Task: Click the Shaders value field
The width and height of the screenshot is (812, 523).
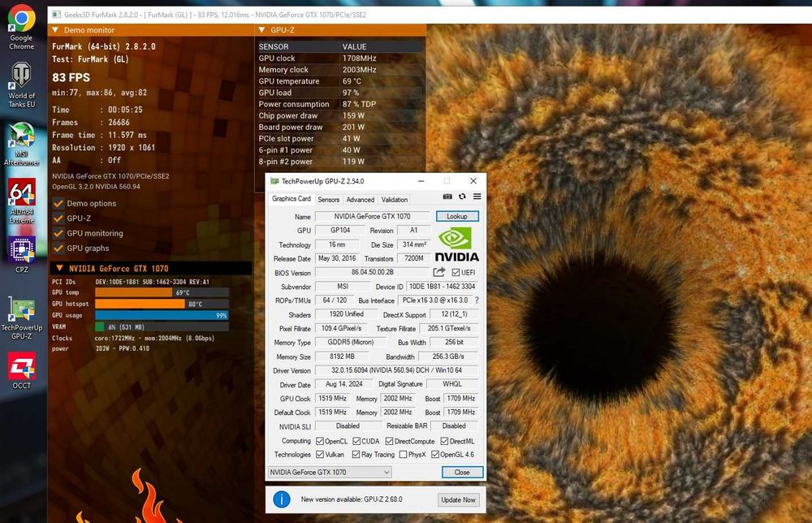Action: click(346, 314)
